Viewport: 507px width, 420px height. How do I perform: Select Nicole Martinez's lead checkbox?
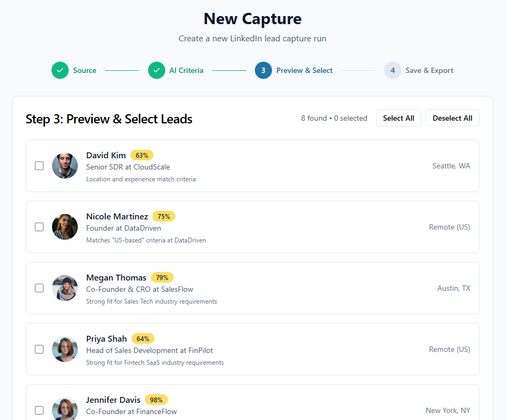(39, 227)
